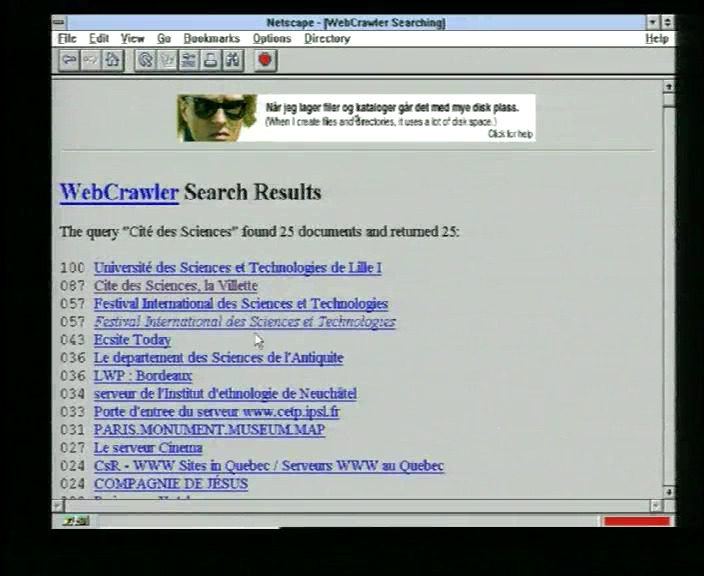Open the Directory menu
The image size is (704, 576).
click(x=327, y=39)
